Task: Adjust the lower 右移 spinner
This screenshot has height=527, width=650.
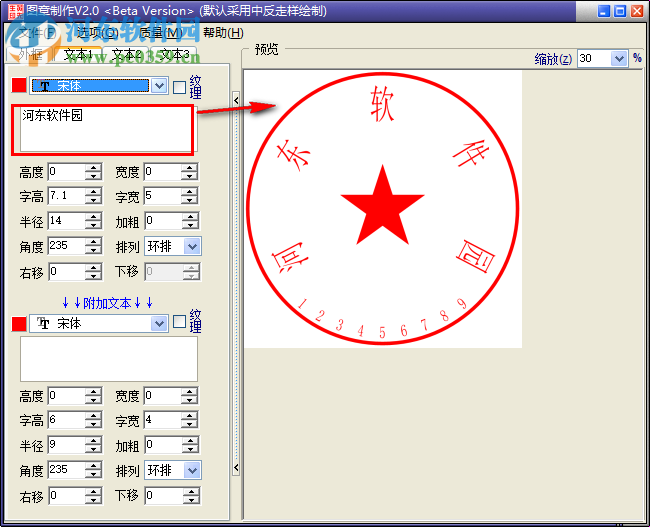Action: tap(94, 496)
